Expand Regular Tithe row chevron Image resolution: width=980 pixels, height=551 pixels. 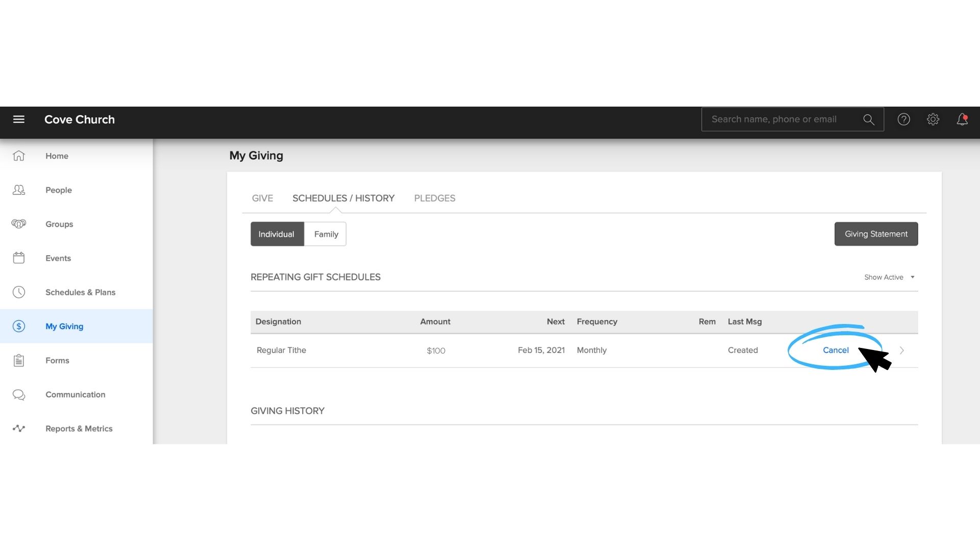[902, 350]
